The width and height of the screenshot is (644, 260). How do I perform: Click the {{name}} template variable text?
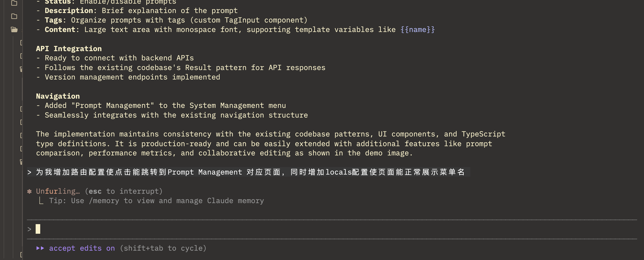click(x=417, y=29)
